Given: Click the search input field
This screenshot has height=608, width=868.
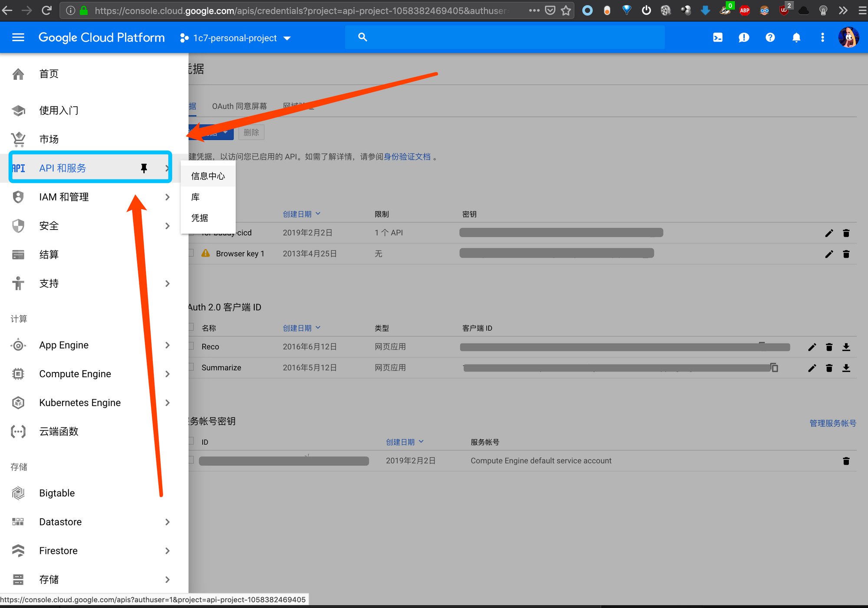Looking at the screenshot, I should click(x=512, y=38).
